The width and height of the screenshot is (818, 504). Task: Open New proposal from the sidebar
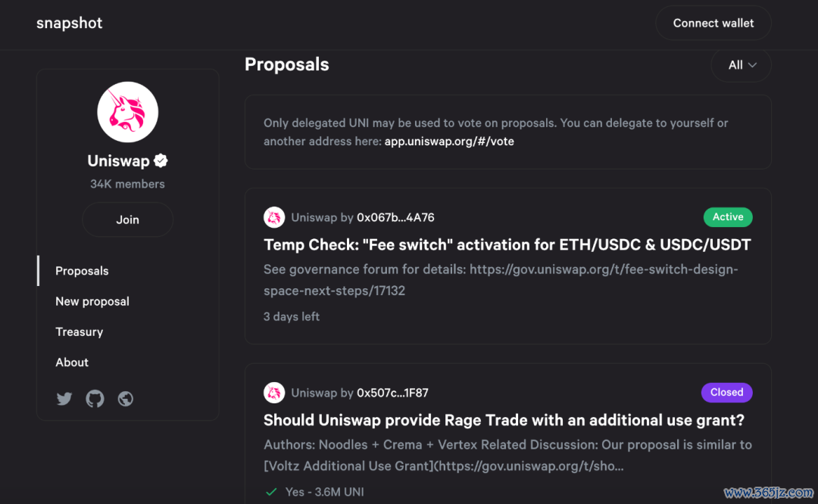tap(92, 301)
